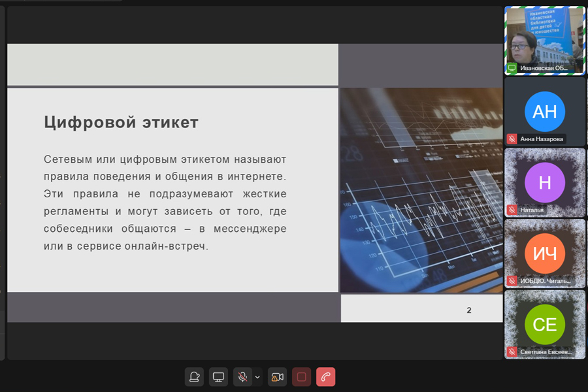Click the Цифровой этикет slide heading

121,122
